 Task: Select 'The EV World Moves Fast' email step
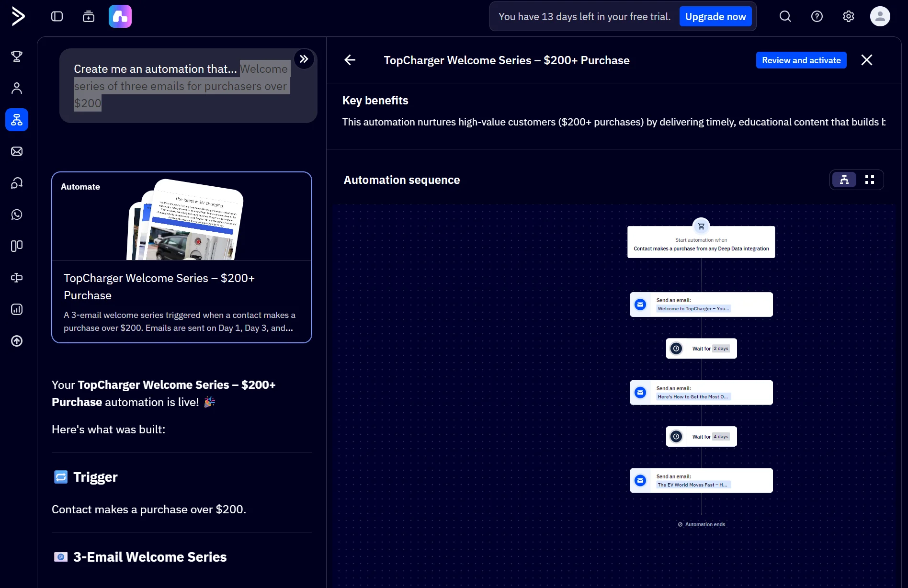(701, 481)
